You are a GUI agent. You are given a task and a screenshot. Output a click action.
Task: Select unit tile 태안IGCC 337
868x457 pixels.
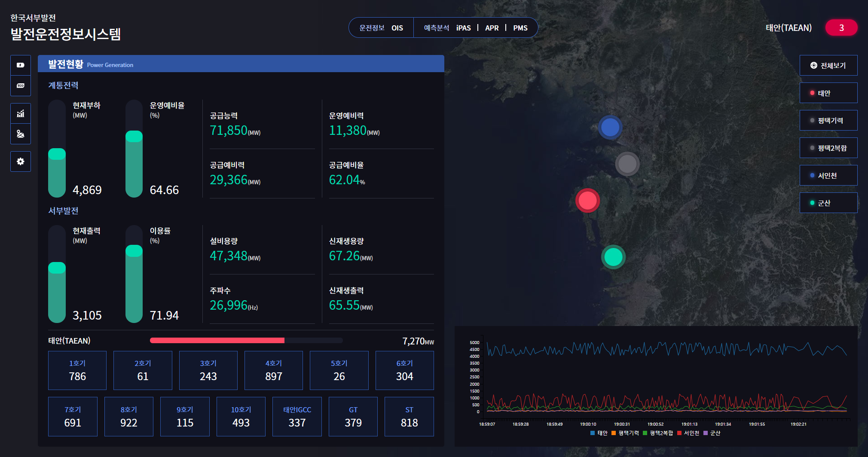pos(297,417)
